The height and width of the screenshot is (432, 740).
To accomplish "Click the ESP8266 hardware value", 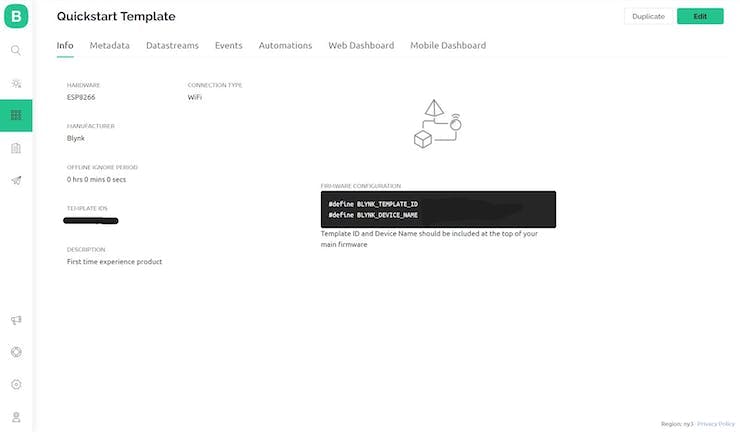I will click(x=81, y=97).
